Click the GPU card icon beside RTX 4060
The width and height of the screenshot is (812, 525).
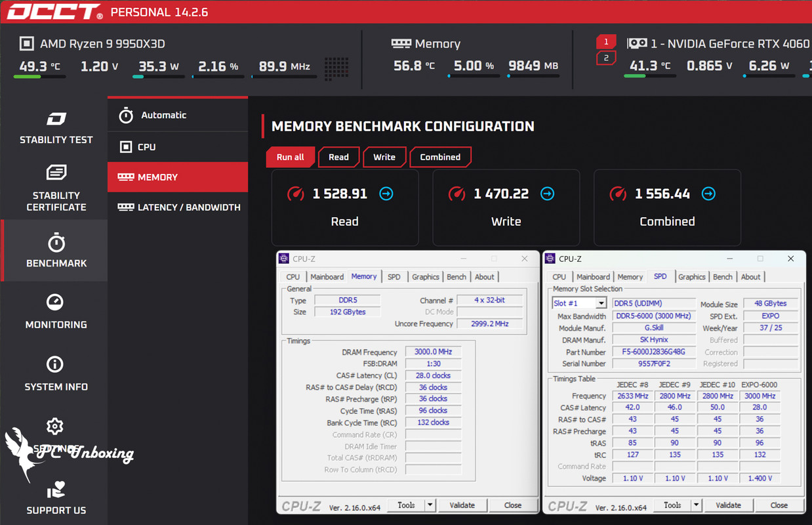click(636, 44)
